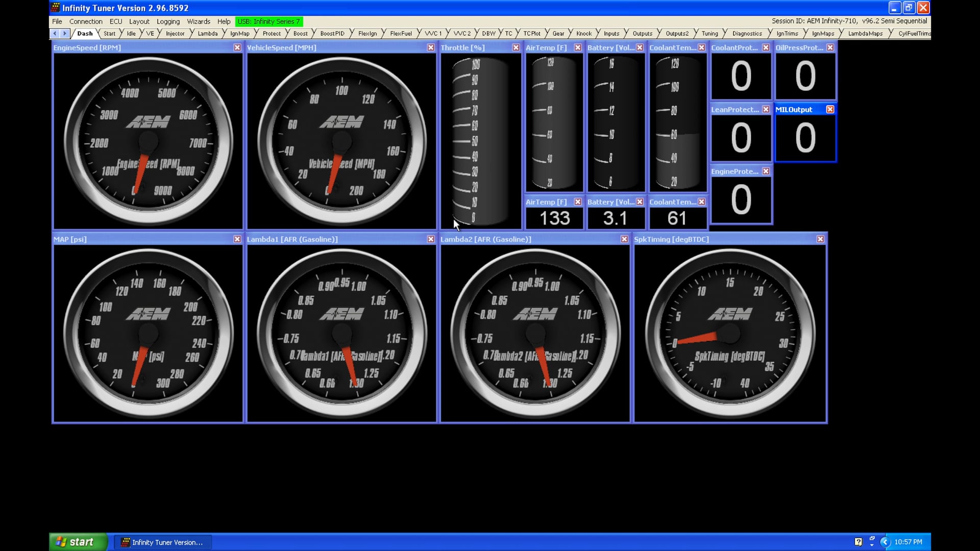Open the Windows Start menu
Screen dimensions: 980x551
(77, 542)
